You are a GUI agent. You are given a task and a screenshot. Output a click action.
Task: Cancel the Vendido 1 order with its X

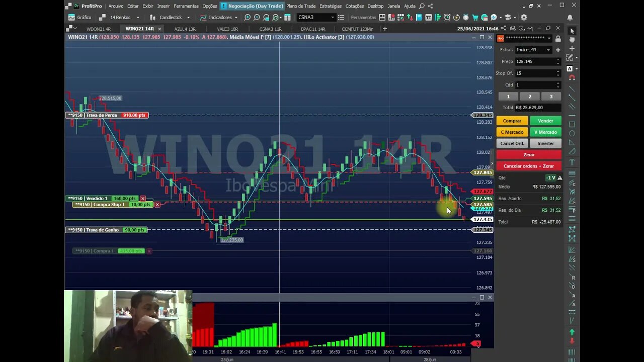point(143,198)
